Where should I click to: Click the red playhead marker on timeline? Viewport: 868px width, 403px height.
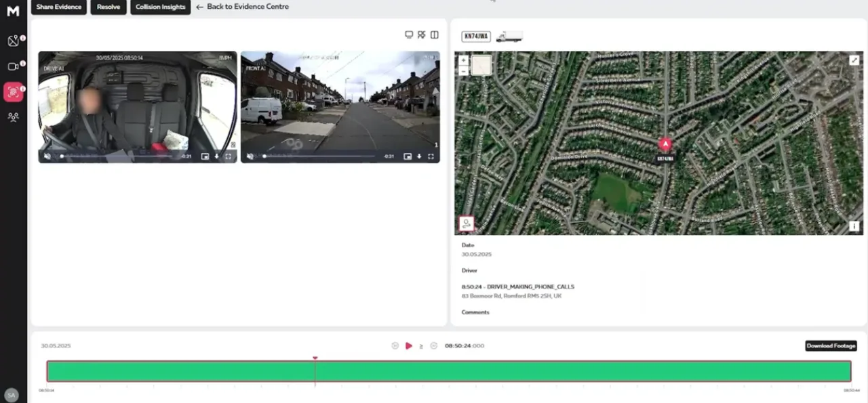click(315, 358)
